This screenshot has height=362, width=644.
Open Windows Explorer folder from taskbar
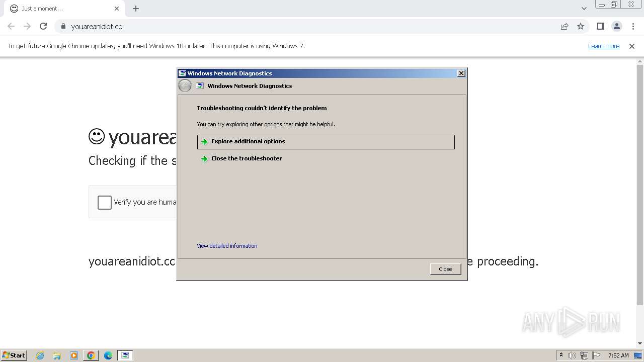[57, 355]
